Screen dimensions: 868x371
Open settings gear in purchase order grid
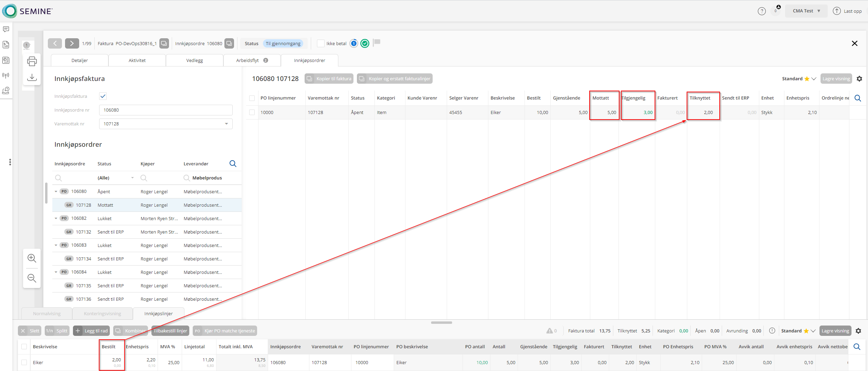(x=859, y=79)
